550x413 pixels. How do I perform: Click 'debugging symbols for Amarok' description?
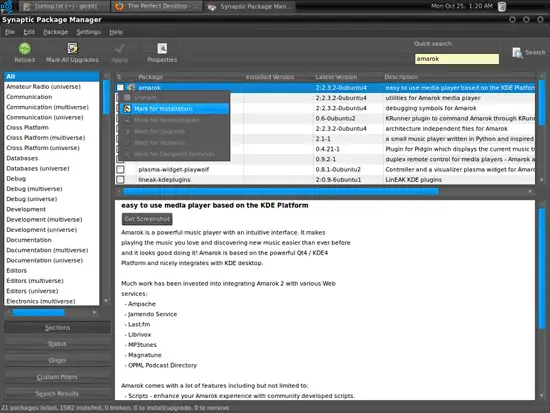point(431,108)
